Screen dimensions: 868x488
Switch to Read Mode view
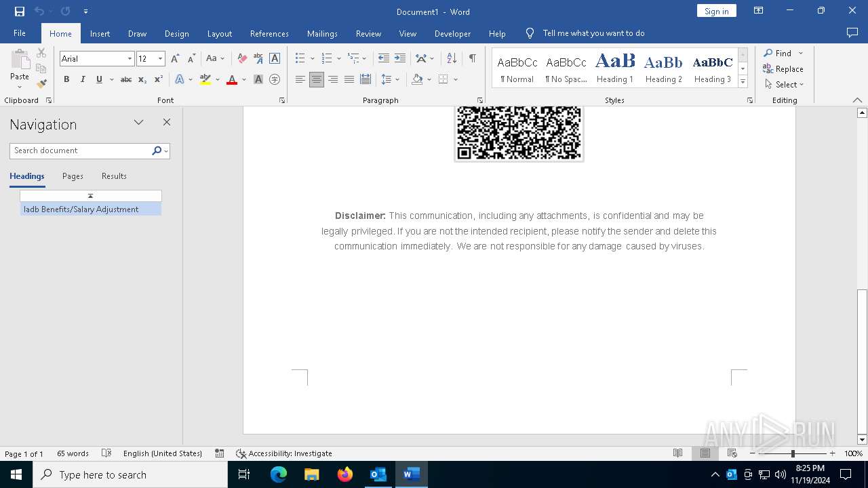tap(677, 453)
